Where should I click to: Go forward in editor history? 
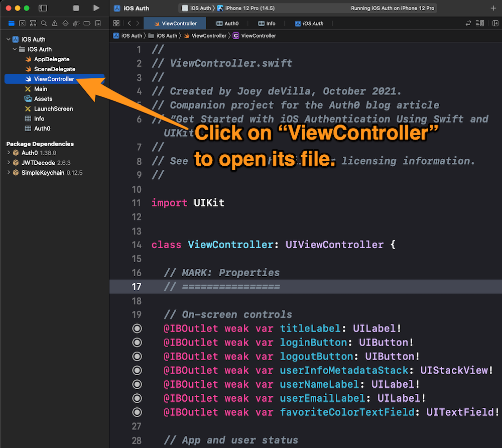click(x=138, y=23)
